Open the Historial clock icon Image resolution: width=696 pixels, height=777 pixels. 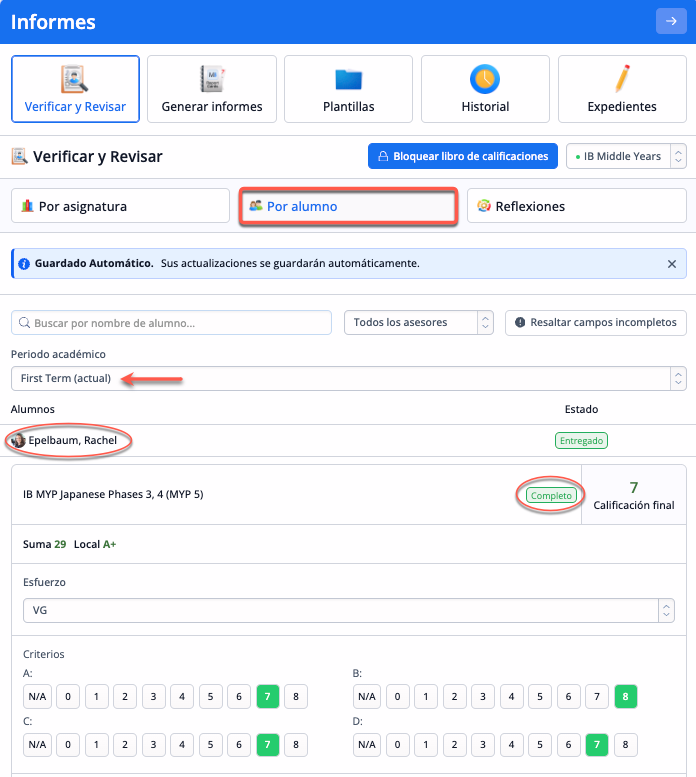tap(485, 79)
